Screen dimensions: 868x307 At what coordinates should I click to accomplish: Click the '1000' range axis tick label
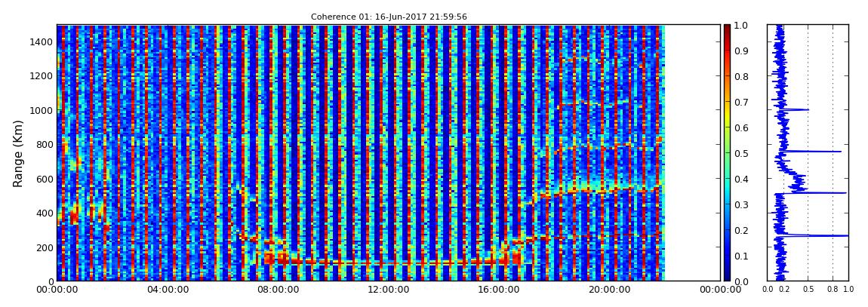[x=41, y=110]
